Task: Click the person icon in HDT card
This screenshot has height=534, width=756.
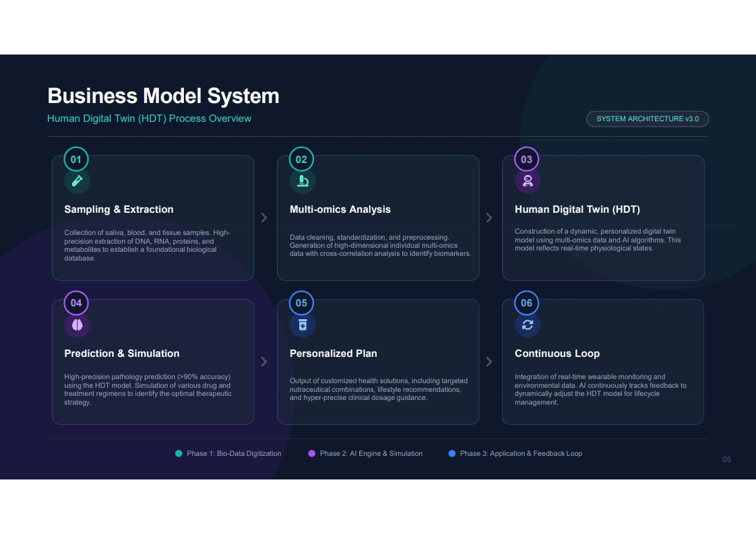Action: point(528,180)
